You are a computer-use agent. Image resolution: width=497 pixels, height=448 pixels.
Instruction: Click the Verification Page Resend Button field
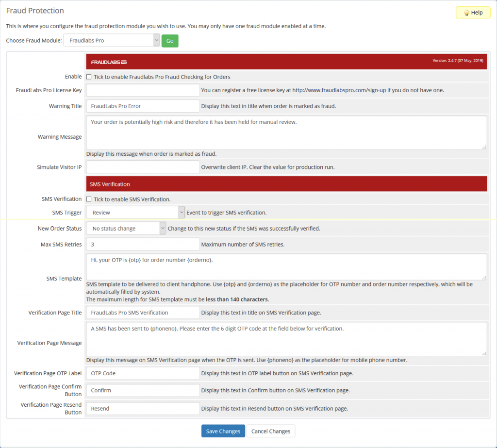click(142, 408)
